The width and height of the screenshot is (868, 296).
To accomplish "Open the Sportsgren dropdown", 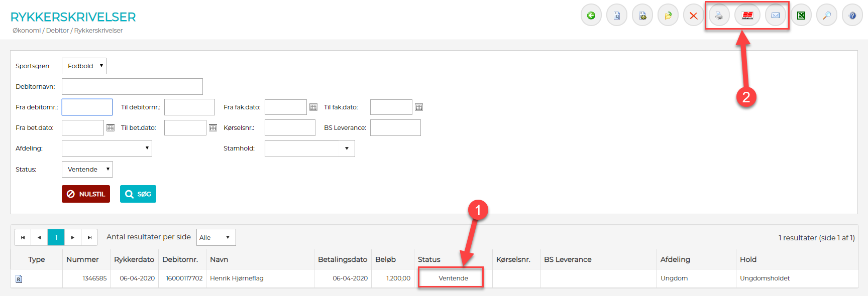I will pos(84,66).
